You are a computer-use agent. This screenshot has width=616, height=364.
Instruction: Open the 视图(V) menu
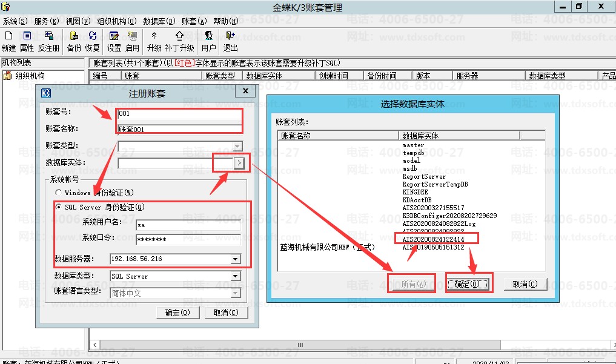pyautogui.click(x=78, y=21)
